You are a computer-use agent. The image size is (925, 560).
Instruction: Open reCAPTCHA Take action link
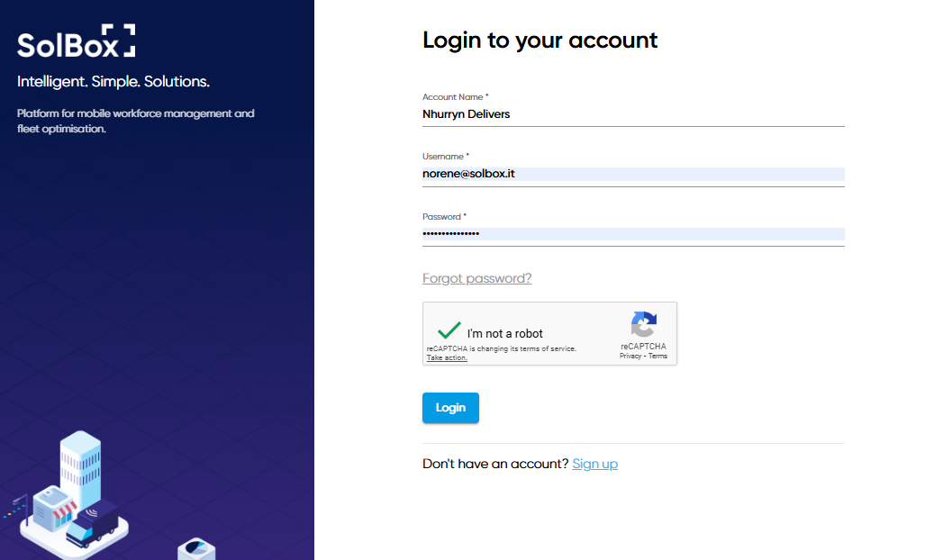(x=447, y=357)
